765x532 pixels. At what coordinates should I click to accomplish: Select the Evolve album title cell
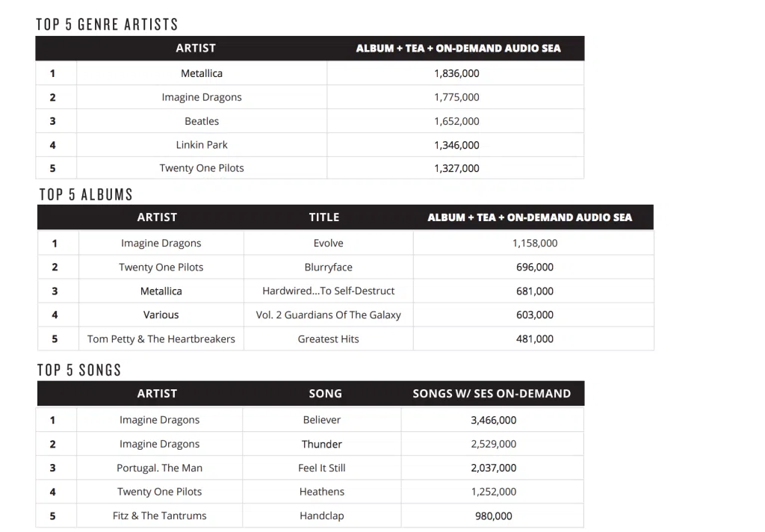pos(328,243)
